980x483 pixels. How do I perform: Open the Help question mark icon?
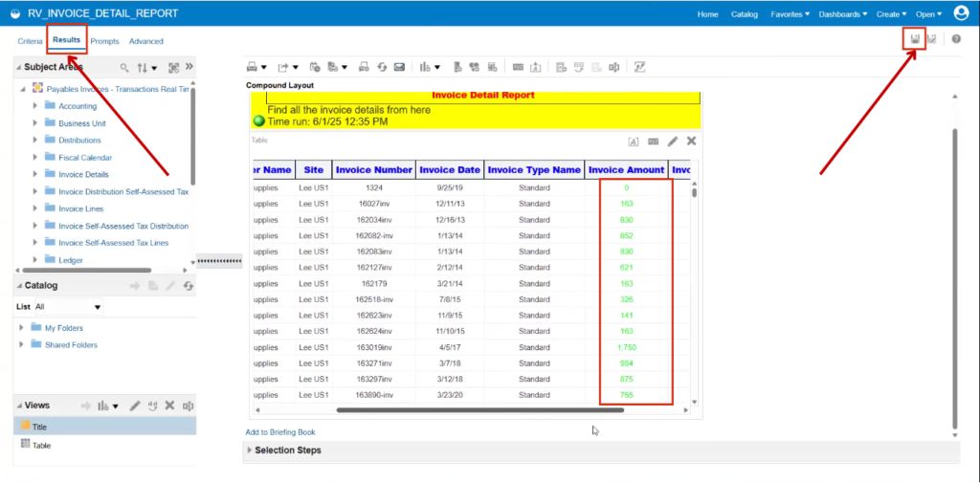(956, 39)
